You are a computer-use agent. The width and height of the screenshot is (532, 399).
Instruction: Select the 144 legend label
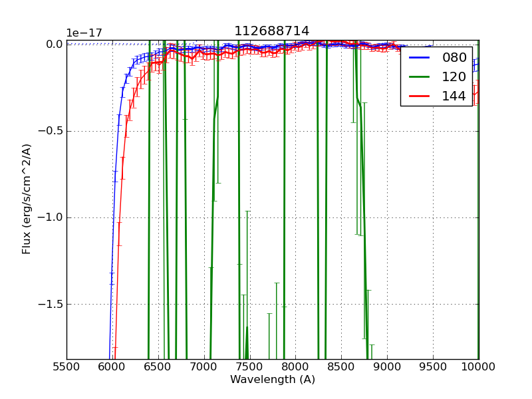click(x=454, y=96)
